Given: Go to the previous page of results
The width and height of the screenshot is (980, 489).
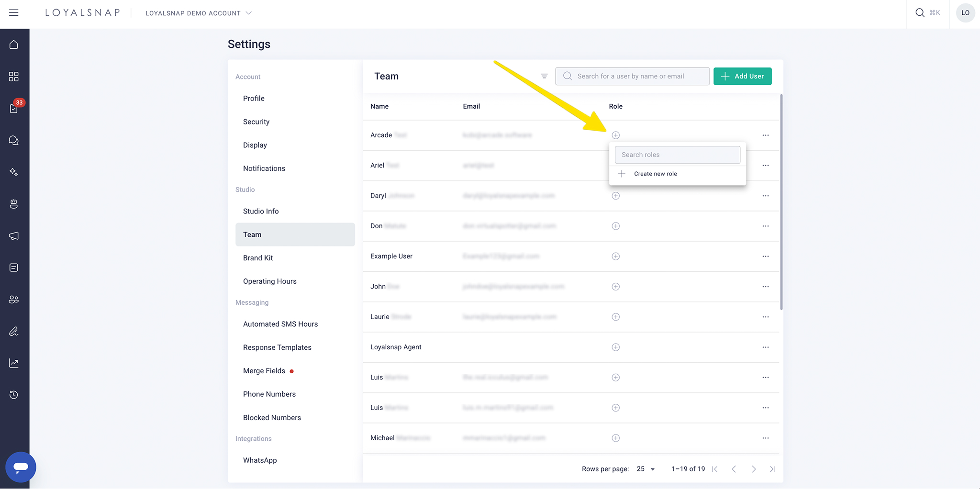Looking at the screenshot, I should (x=734, y=469).
